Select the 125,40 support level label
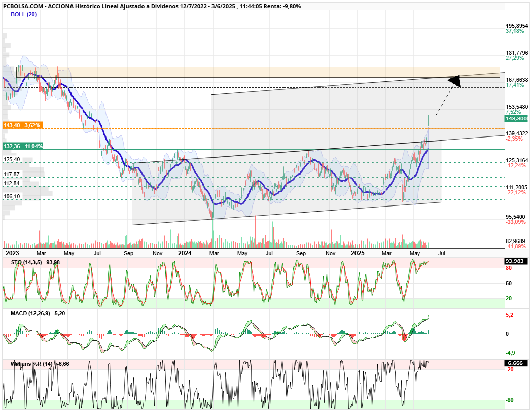 [x=12, y=159]
